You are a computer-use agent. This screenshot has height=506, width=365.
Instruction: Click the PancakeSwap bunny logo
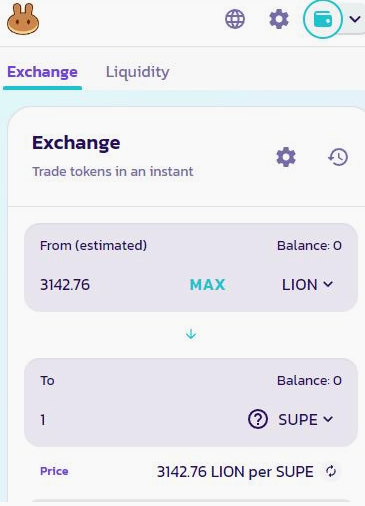coord(23,19)
